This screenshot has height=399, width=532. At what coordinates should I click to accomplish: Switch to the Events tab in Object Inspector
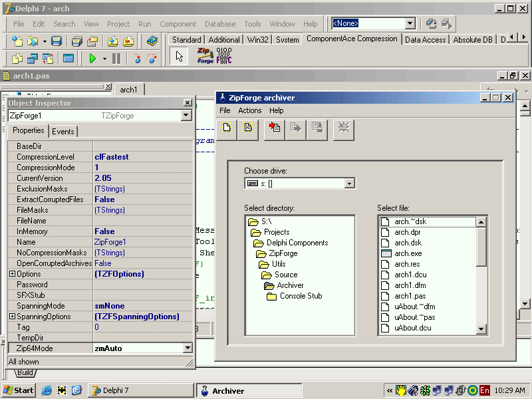tap(63, 131)
